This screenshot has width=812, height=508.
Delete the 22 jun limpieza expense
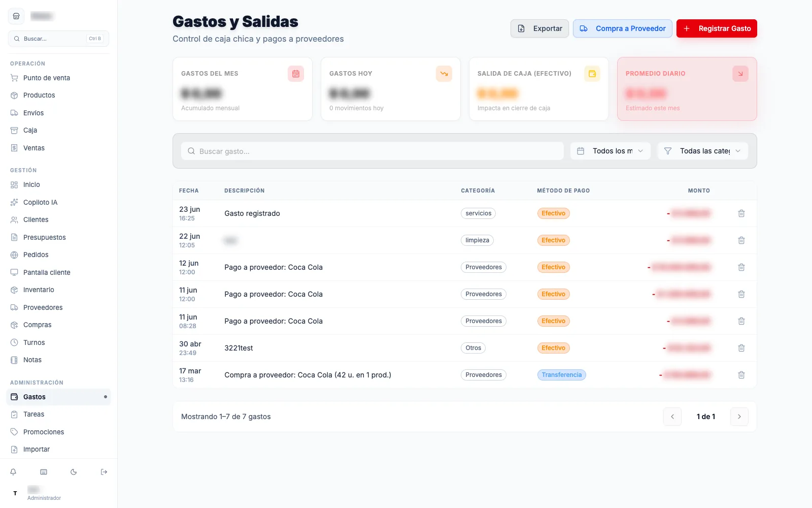pyautogui.click(x=741, y=240)
